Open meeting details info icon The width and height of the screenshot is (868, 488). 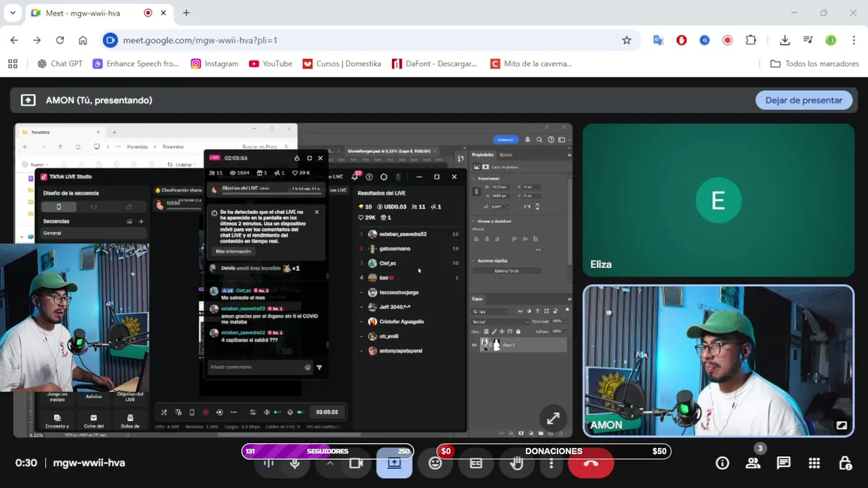coord(722,463)
